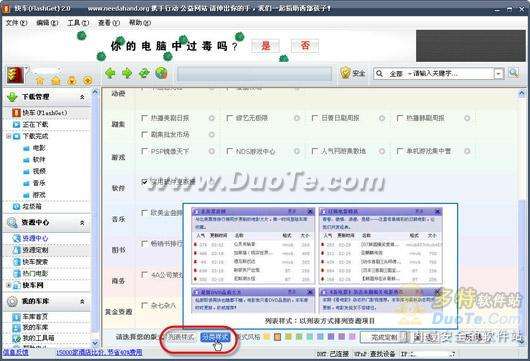Open the 查看 menu
The height and width of the screenshot is (361, 530).
point(109,23)
